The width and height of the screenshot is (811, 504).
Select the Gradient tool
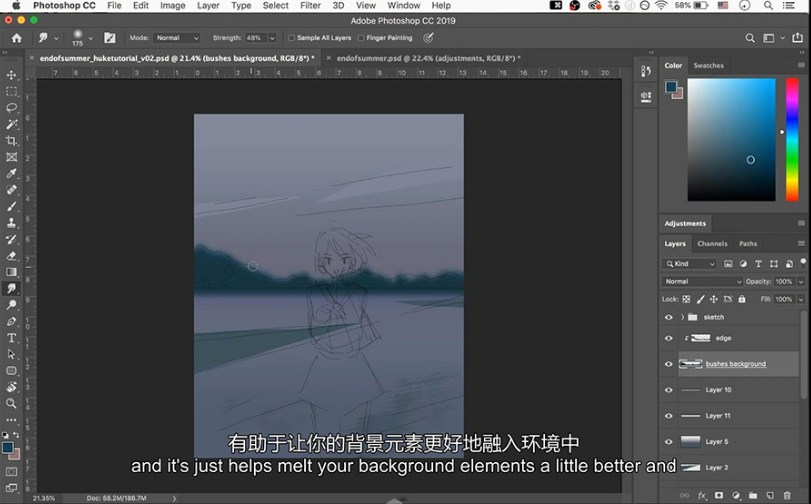click(x=11, y=272)
